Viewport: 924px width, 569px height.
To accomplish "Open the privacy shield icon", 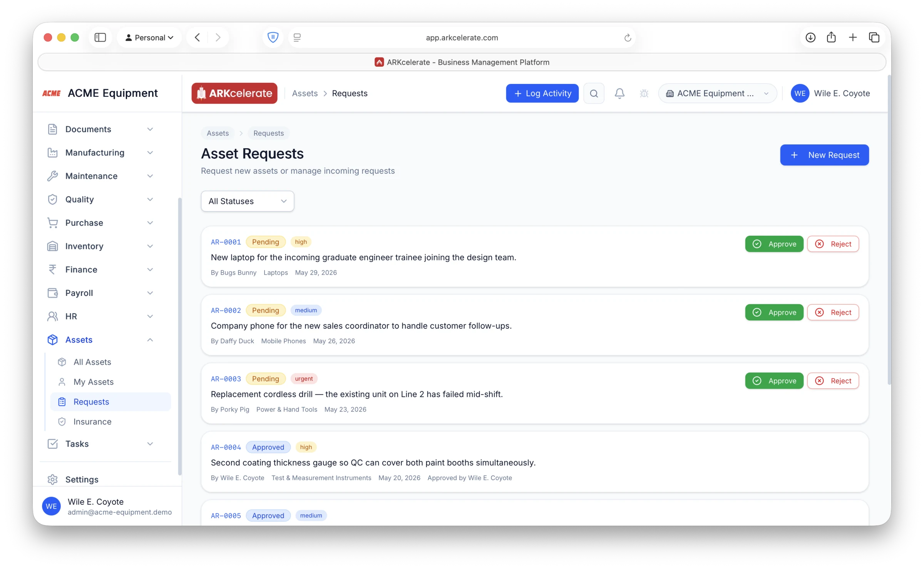I will 273,37.
